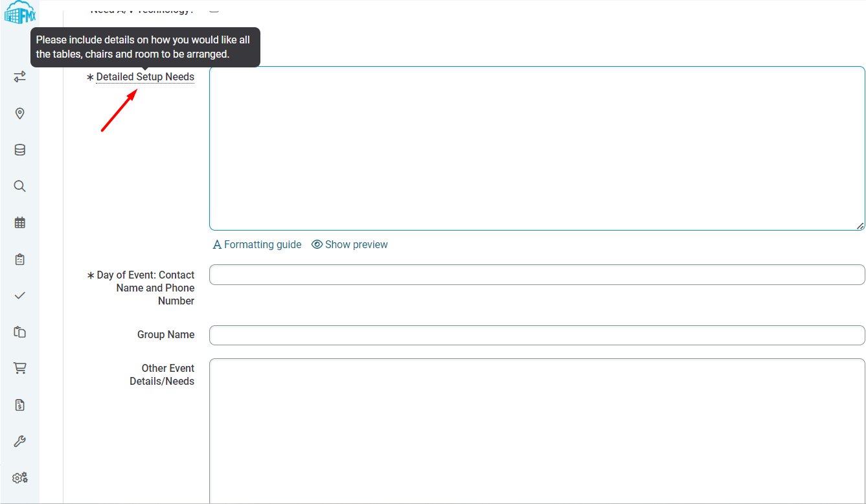
Task: Open the wrench maintenance sidebar icon
Action: 19,441
